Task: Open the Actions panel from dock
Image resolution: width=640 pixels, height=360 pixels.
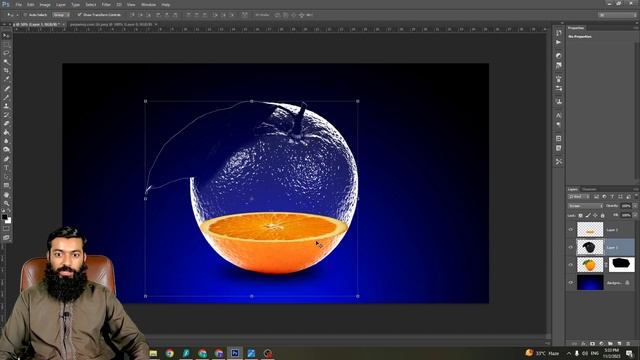Action: (x=558, y=42)
